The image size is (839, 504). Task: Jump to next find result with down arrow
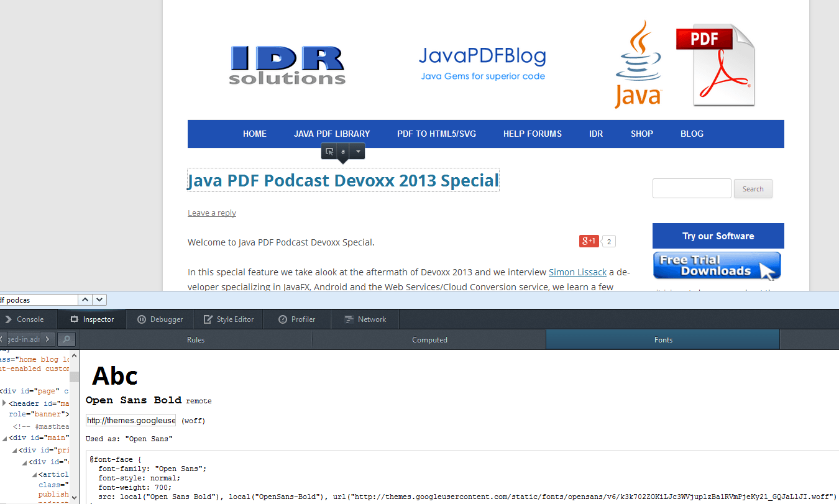(x=99, y=300)
